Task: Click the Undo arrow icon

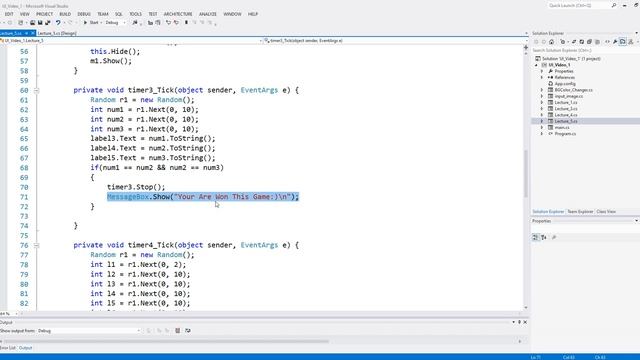Action: (x=58, y=23)
